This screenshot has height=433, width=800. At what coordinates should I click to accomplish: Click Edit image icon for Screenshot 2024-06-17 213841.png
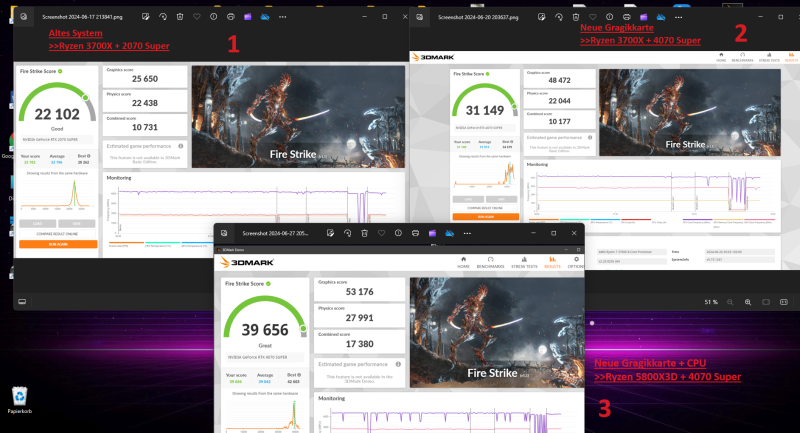[145, 17]
